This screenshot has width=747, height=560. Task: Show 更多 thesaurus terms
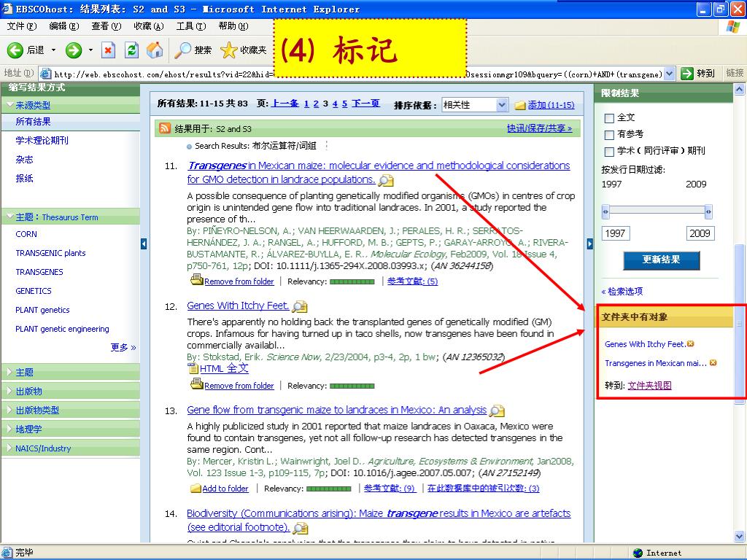(x=123, y=348)
